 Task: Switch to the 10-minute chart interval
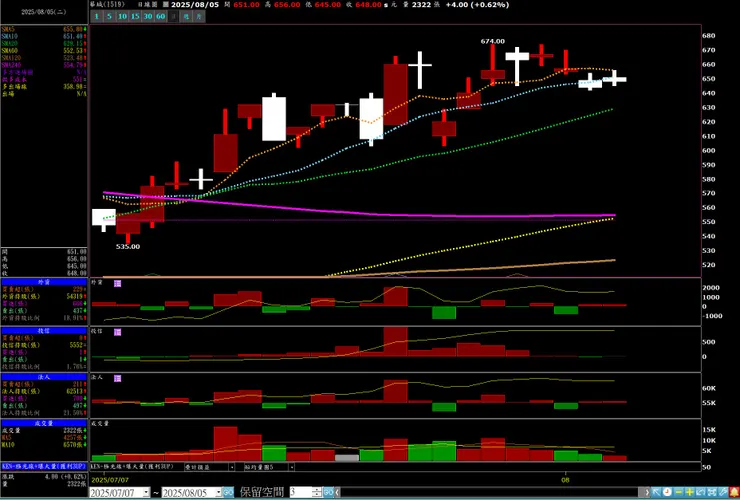point(122,17)
